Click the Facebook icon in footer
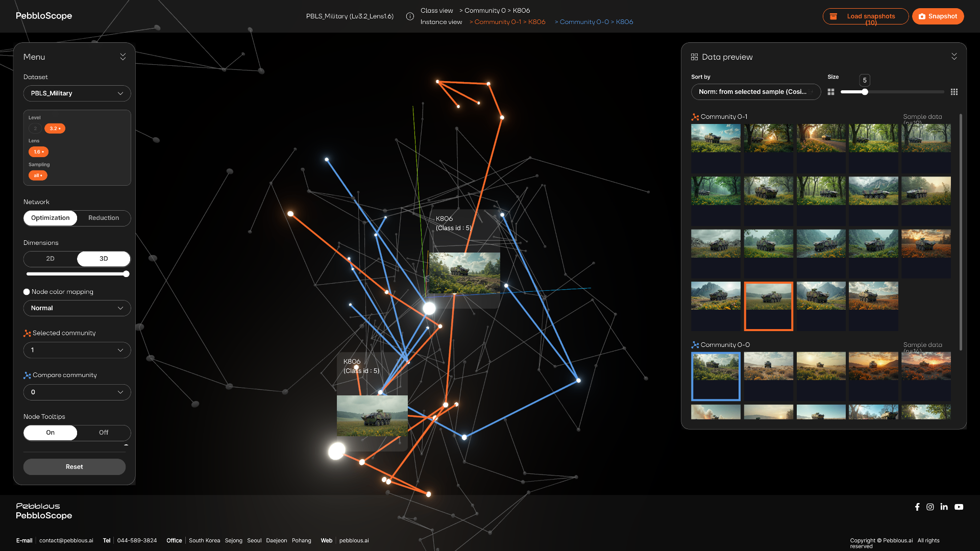This screenshot has height=551, width=980. pos(917,507)
